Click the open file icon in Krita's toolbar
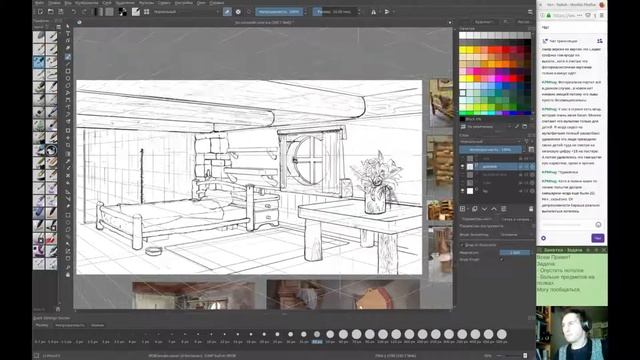640x360 pixels. point(51,12)
